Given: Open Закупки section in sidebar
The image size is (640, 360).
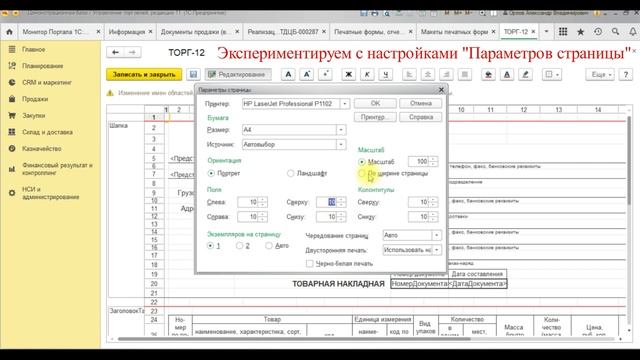Looking at the screenshot, I should coord(33,116).
